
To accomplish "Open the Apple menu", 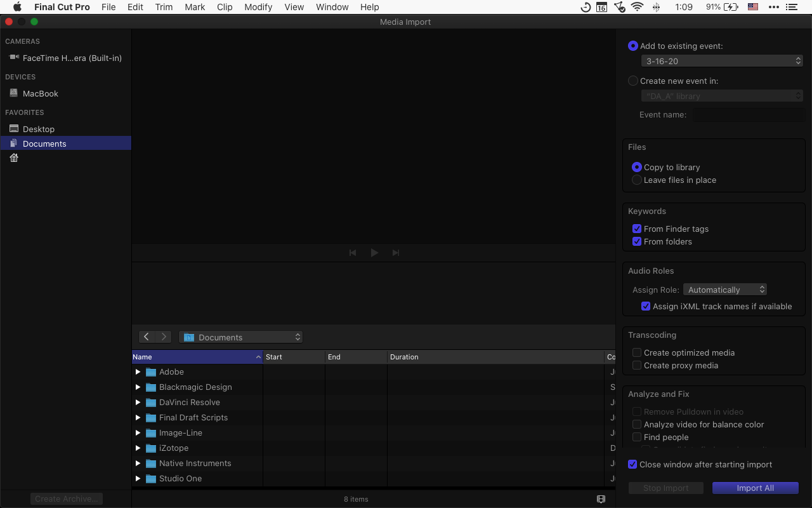I will click(x=17, y=7).
